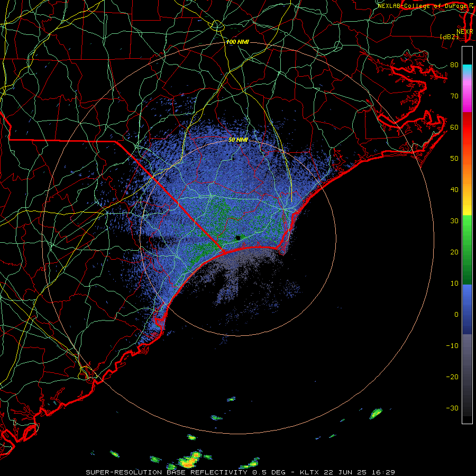
Task: Click the -10 value on the color scale
Action: (x=452, y=346)
